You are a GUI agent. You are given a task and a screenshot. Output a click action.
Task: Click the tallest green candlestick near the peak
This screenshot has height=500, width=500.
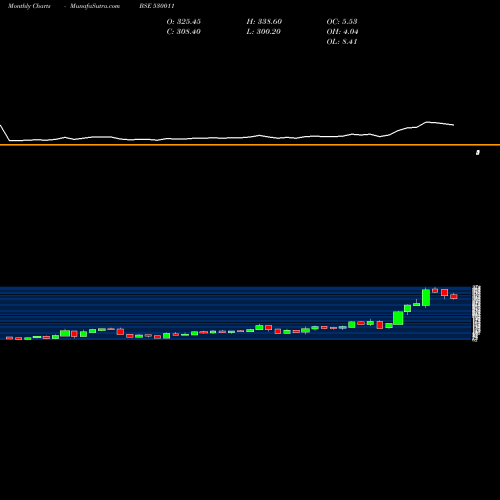(x=426, y=297)
